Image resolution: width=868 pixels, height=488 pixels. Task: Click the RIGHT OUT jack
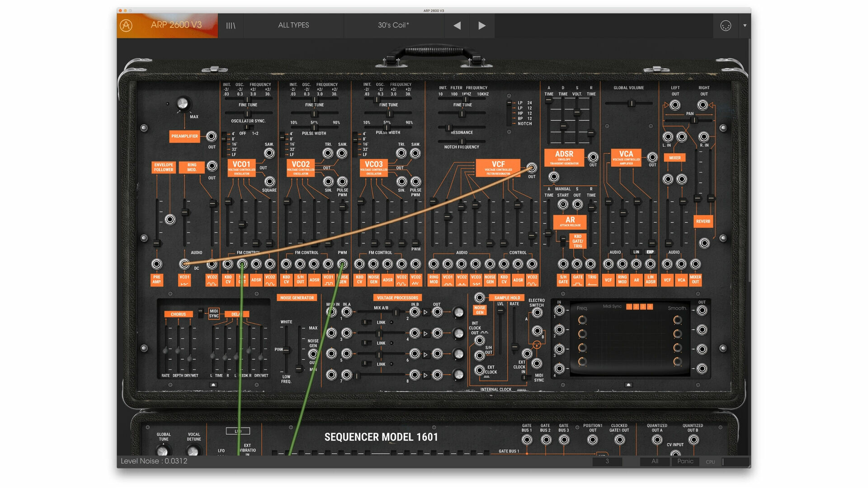[703, 105]
